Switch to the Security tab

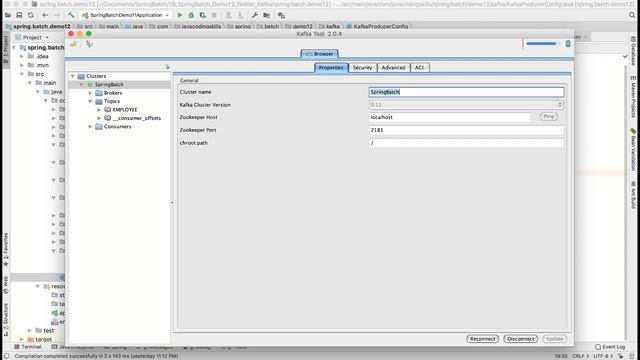(362, 68)
